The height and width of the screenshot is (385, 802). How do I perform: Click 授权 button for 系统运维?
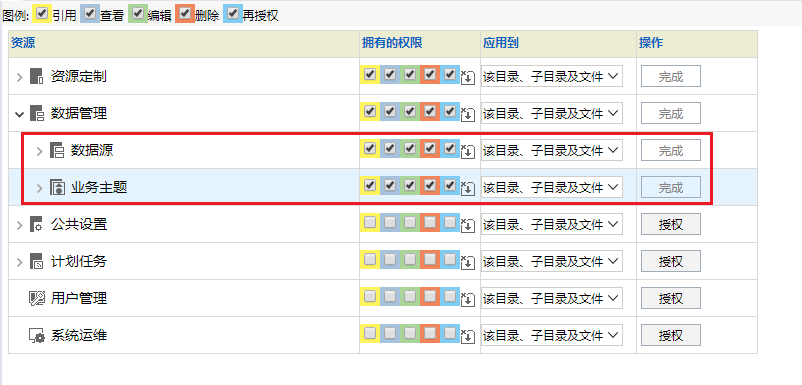671,335
